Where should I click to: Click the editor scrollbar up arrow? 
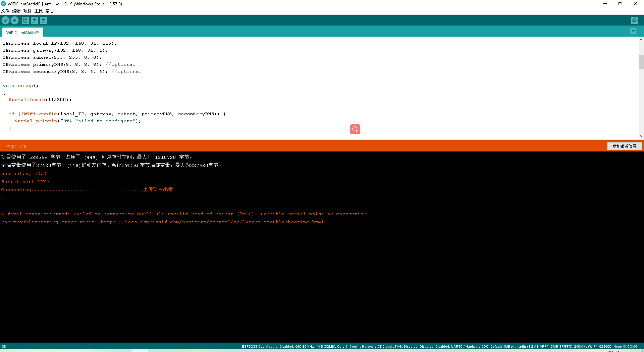click(641, 40)
